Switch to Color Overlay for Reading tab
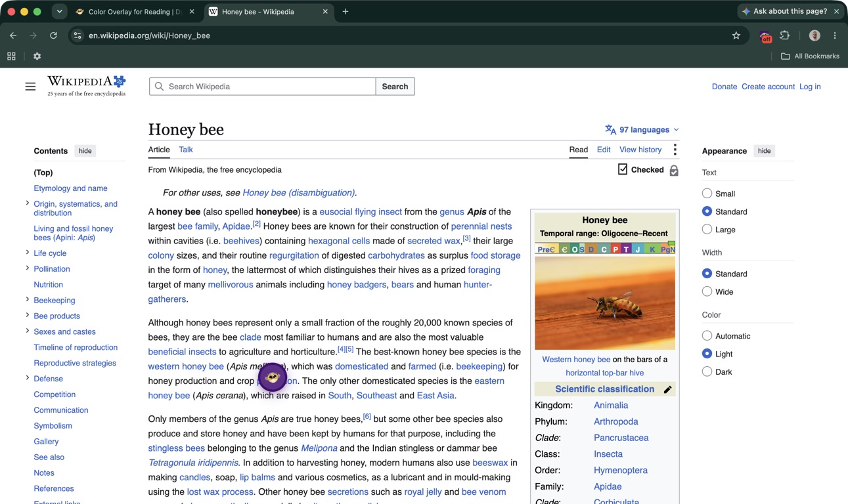This screenshot has width=848, height=504. 135,12
